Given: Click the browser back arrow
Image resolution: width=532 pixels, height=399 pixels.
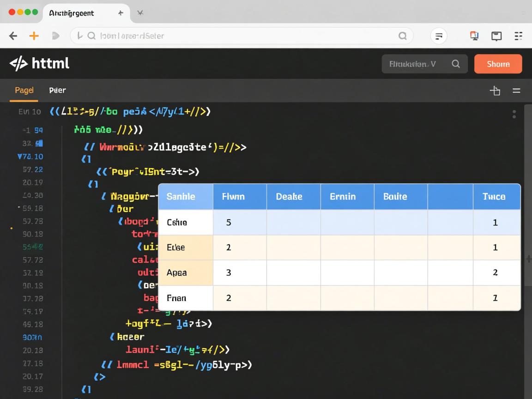Looking at the screenshot, I should click(x=13, y=36).
